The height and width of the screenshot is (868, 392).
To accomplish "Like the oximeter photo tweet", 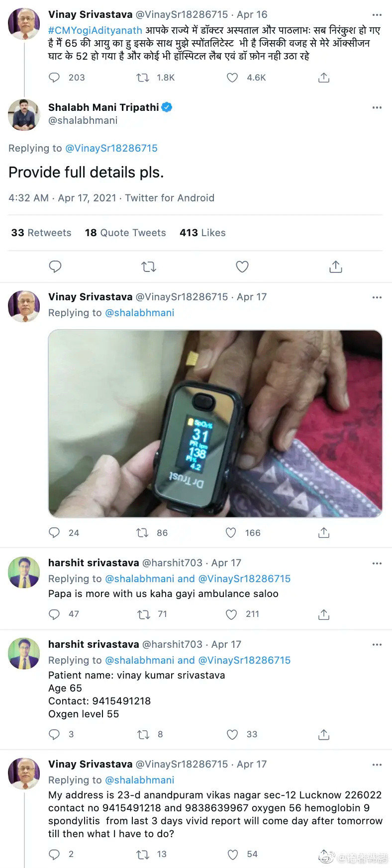I will click(231, 533).
